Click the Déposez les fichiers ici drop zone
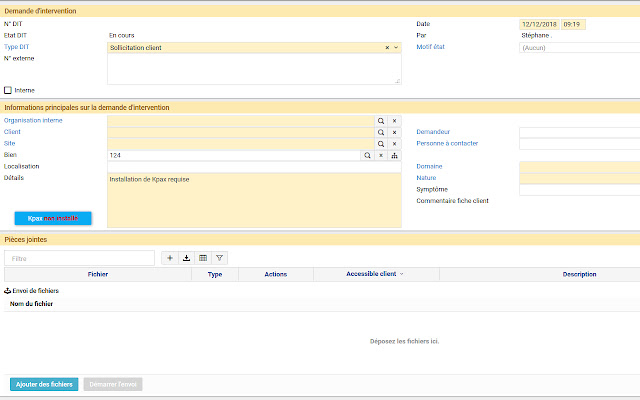 [x=404, y=341]
